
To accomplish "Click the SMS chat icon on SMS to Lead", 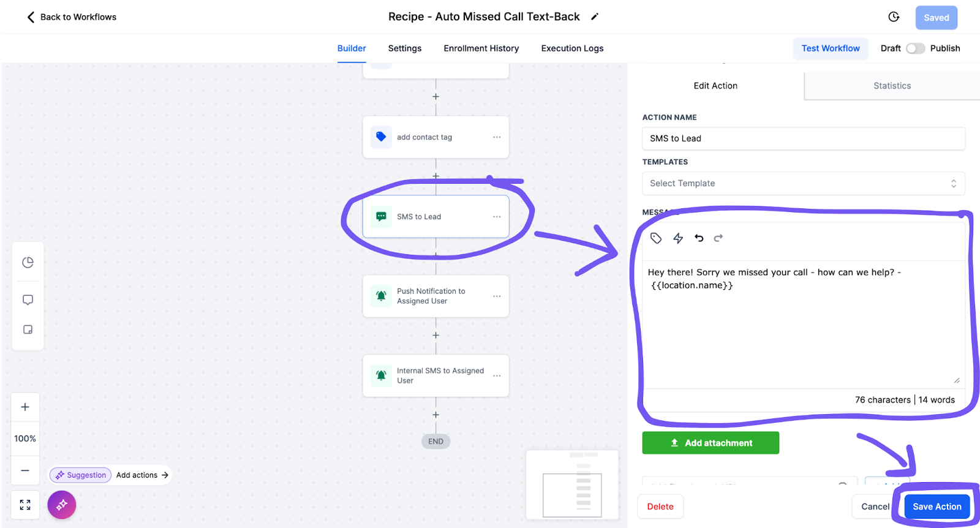I will (381, 217).
